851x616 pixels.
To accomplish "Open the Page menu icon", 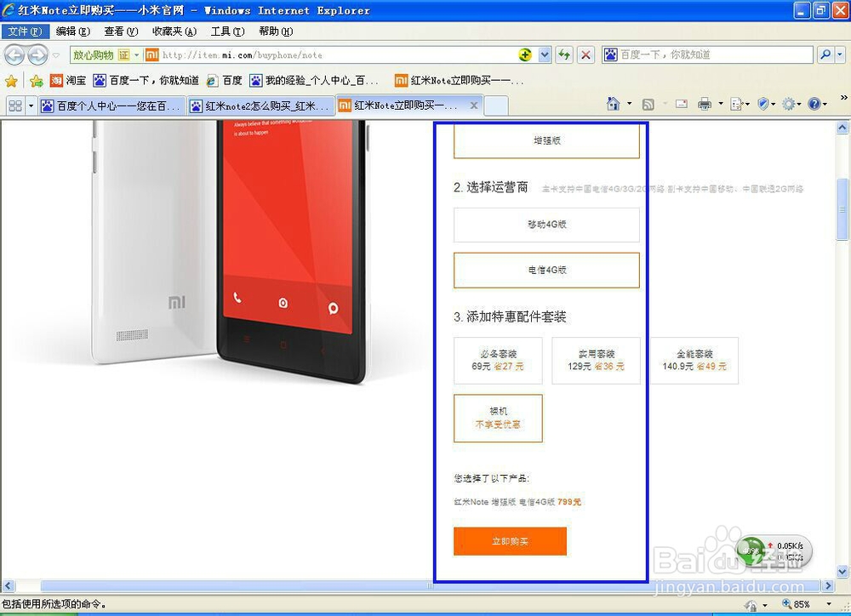I will 737,104.
